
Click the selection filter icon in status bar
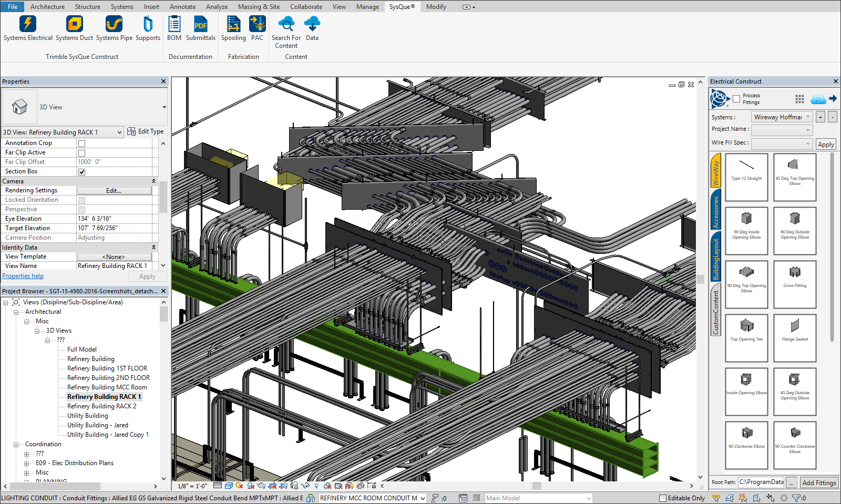tap(796, 498)
